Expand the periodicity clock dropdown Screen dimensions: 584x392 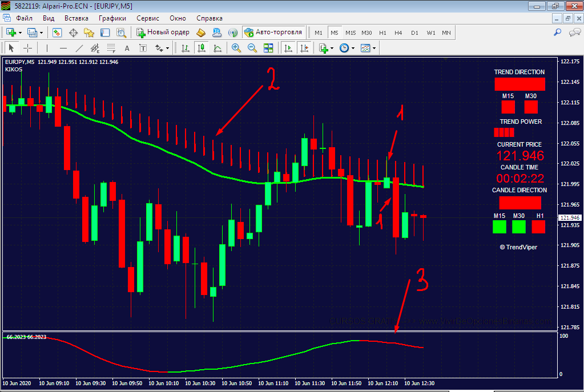pos(353,48)
